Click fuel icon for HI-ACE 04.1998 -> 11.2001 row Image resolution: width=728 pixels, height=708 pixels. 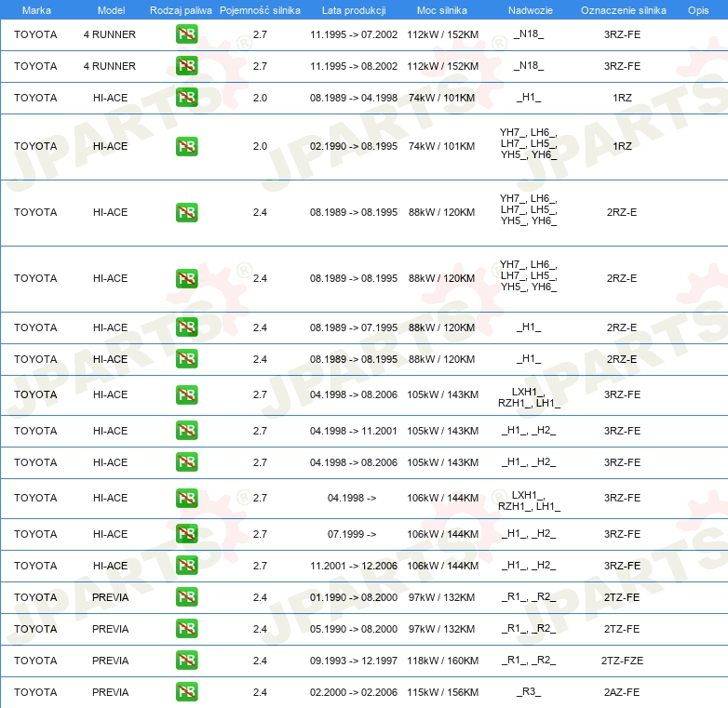tap(186, 430)
